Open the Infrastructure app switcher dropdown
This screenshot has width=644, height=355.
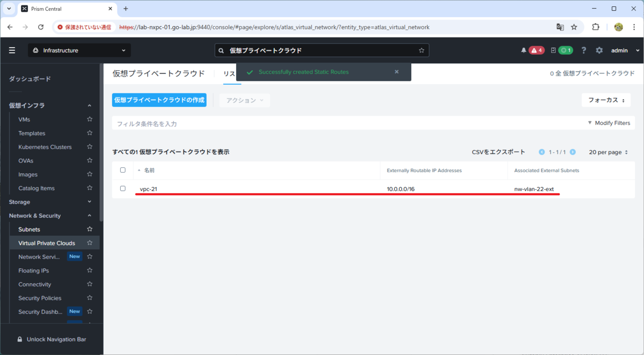point(79,50)
